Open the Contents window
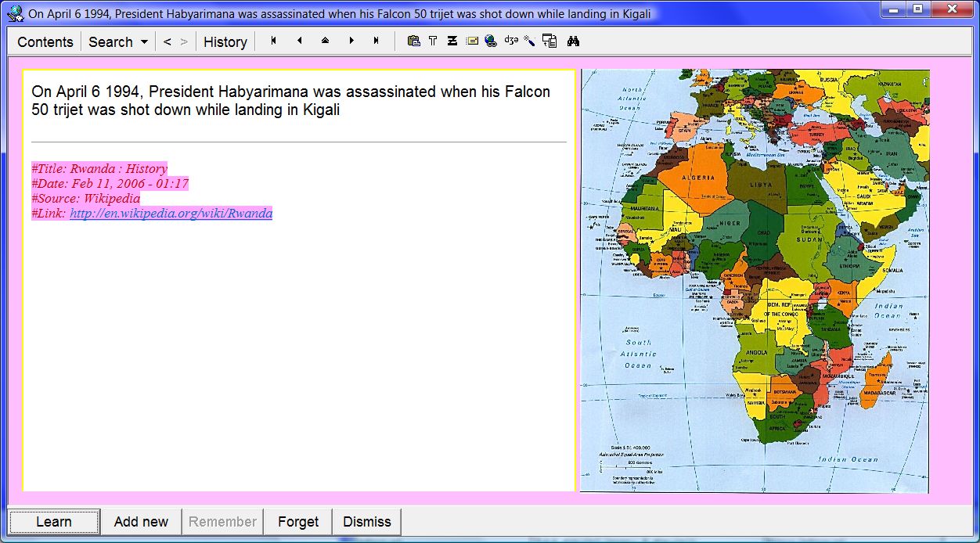The width and height of the screenshot is (980, 543). click(x=45, y=41)
